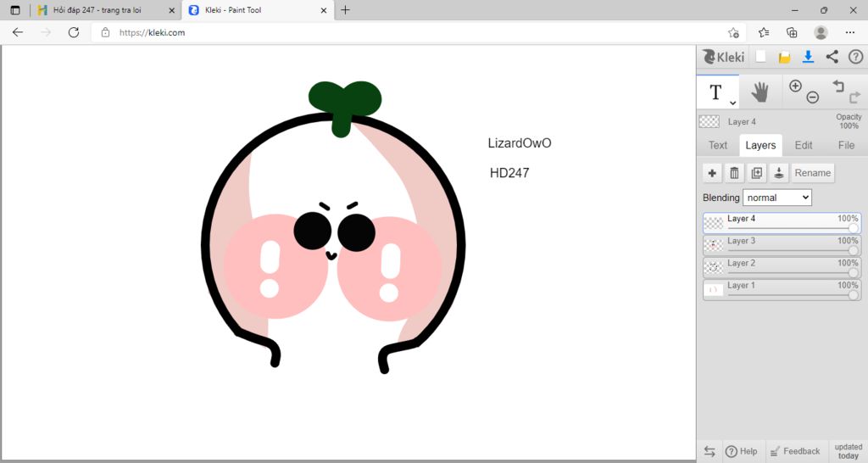
Task: Click the Kleki logo
Action: pos(723,57)
